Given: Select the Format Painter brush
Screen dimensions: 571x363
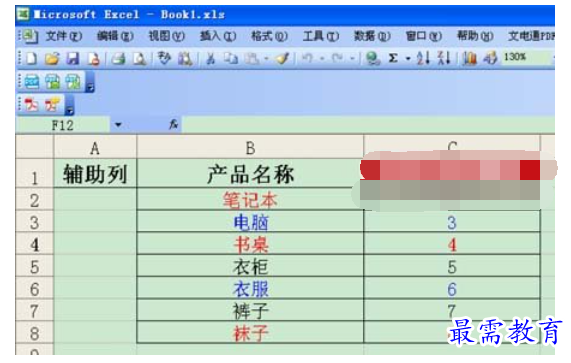Looking at the screenshot, I should tap(283, 58).
